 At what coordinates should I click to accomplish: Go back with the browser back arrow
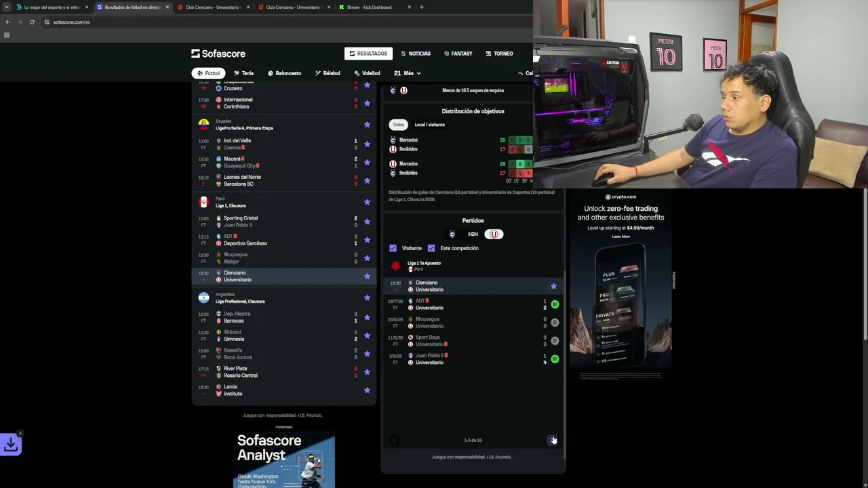7,22
